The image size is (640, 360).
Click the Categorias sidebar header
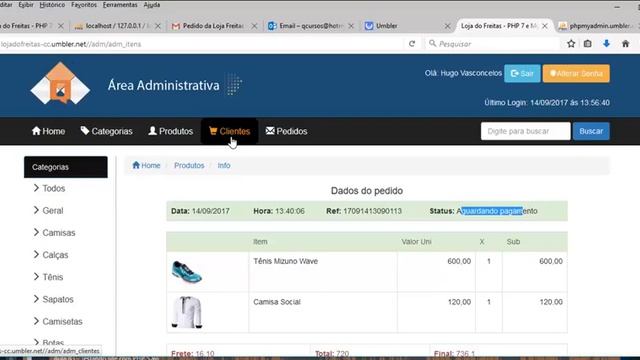[66, 167]
